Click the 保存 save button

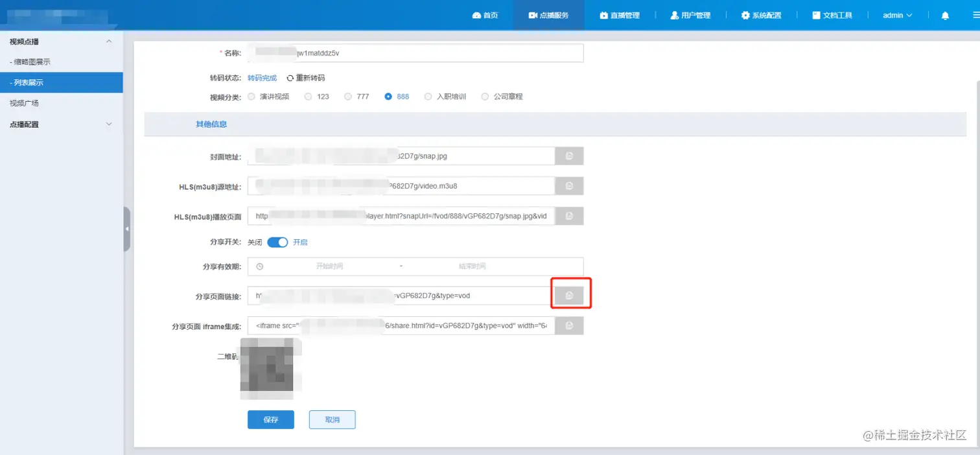(x=271, y=419)
